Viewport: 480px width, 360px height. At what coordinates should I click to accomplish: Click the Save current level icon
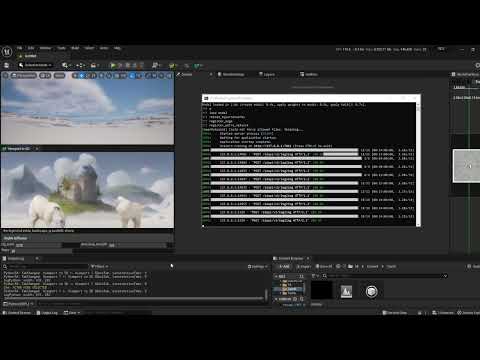tap(6, 65)
